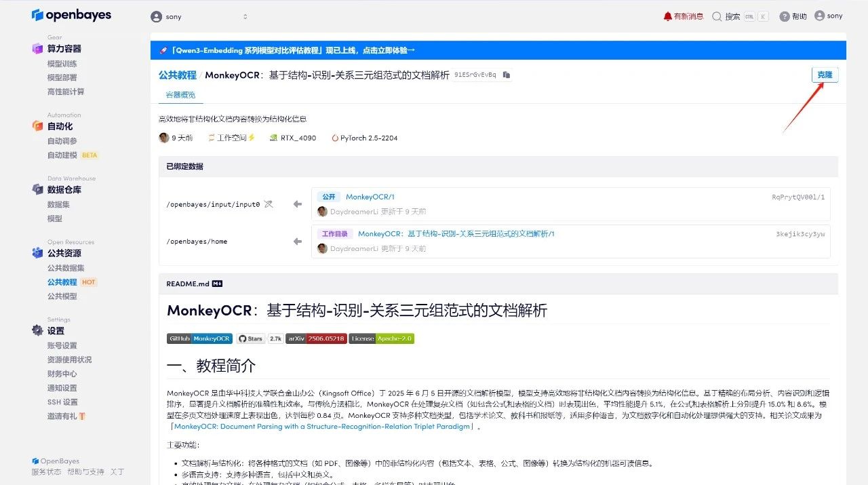Viewport: 868px width, 485px height.
Task: Click the GitHub MonkeyOCR badge
Action: 199,338
